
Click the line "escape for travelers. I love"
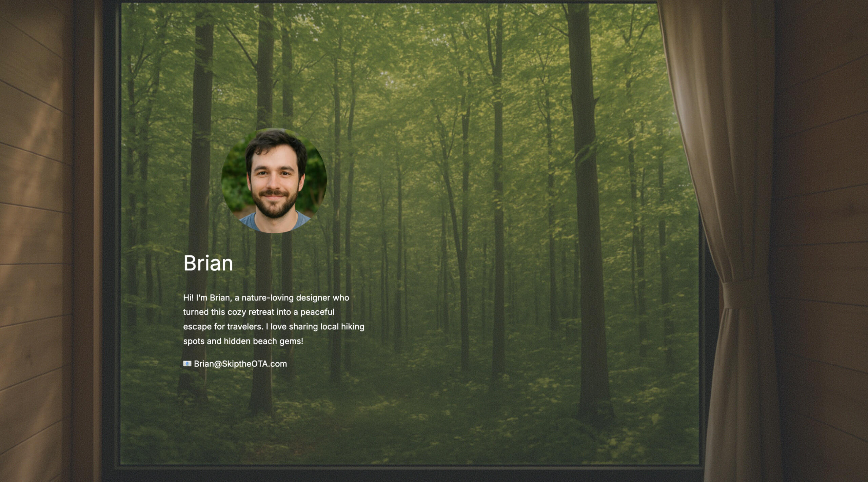(x=273, y=327)
